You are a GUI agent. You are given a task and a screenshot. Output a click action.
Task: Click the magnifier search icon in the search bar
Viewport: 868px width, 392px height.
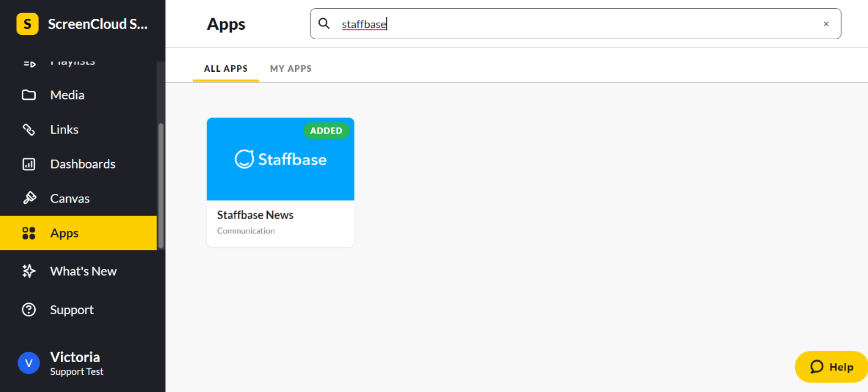324,24
